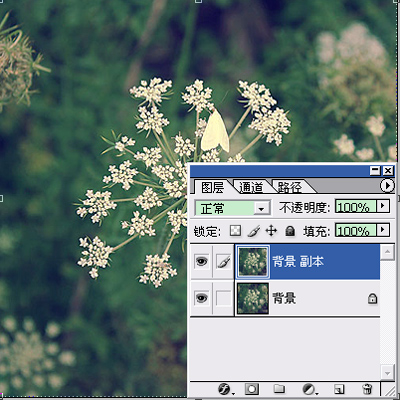Create new fill or adjustment layer
Viewport: 400px width, 400px height.
309,389
